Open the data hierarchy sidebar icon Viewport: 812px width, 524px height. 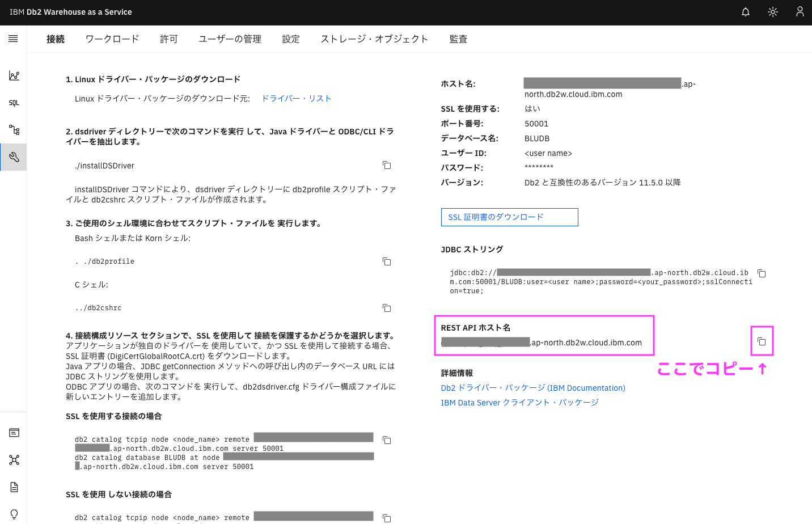(14, 130)
